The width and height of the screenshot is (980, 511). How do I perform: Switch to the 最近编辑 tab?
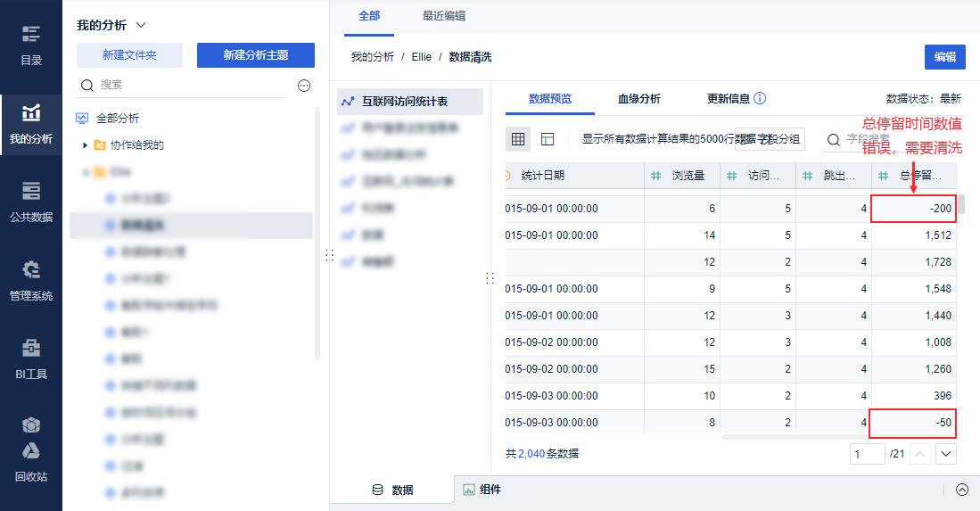pyautogui.click(x=443, y=16)
